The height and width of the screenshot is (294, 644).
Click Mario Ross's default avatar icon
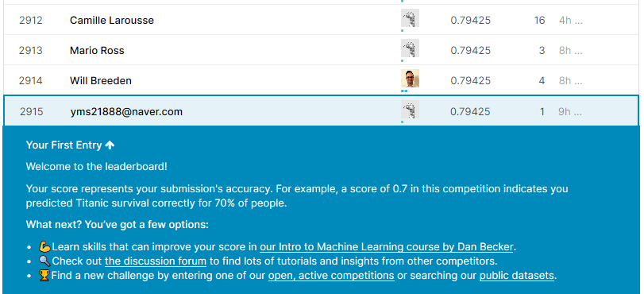click(410, 48)
